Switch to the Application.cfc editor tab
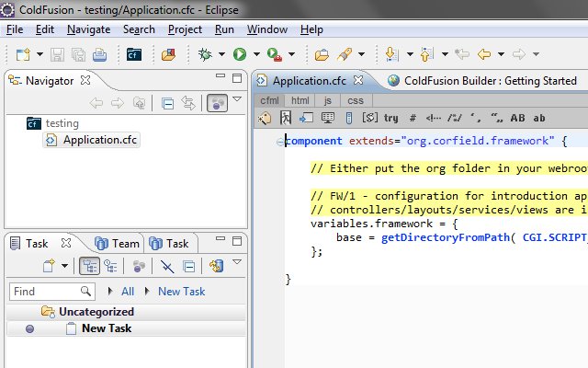 pyautogui.click(x=309, y=81)
